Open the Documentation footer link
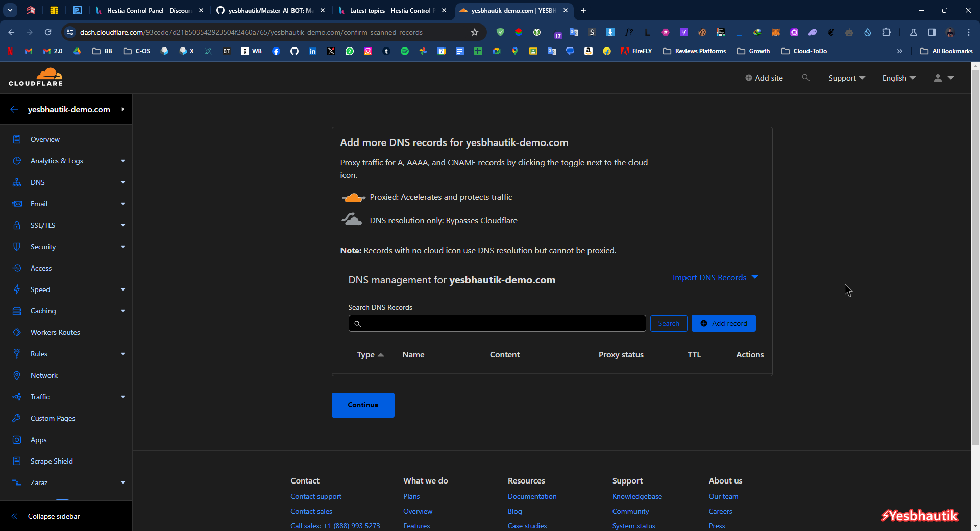Screen dimensions: 980x531 (532, 496)
